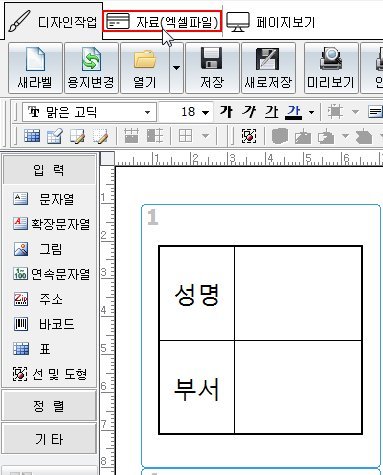383x475 pixels.
Task: Click the split cell columns icon
Action: point(155,136)
